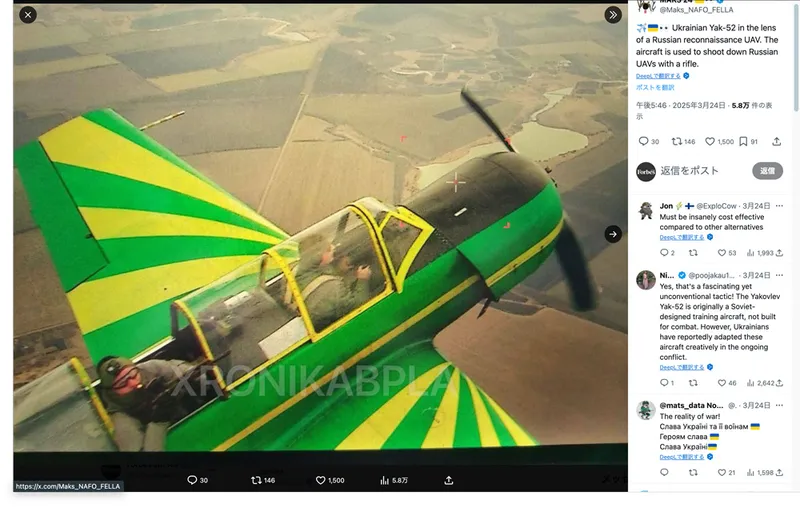This screenshot has width=800, height=507.
Task: Like via the 1,500 heart under the image
Action: click(x=330, y=480)
